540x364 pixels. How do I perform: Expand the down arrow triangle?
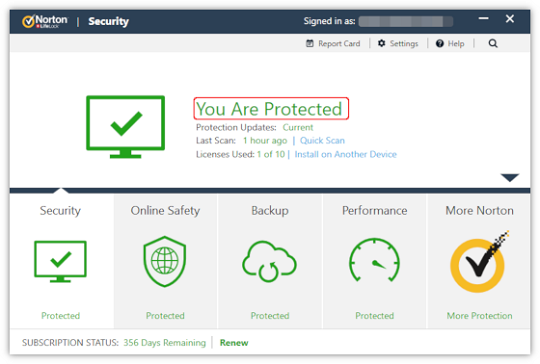pos(510,177)
